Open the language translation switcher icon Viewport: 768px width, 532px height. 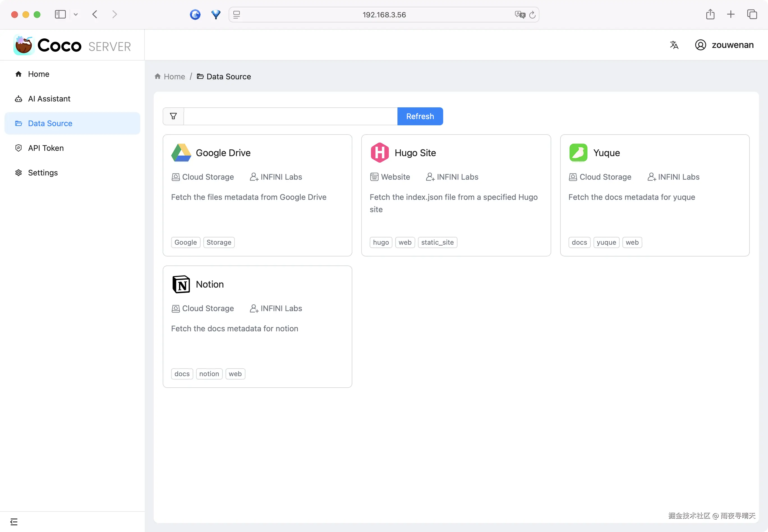674,45
